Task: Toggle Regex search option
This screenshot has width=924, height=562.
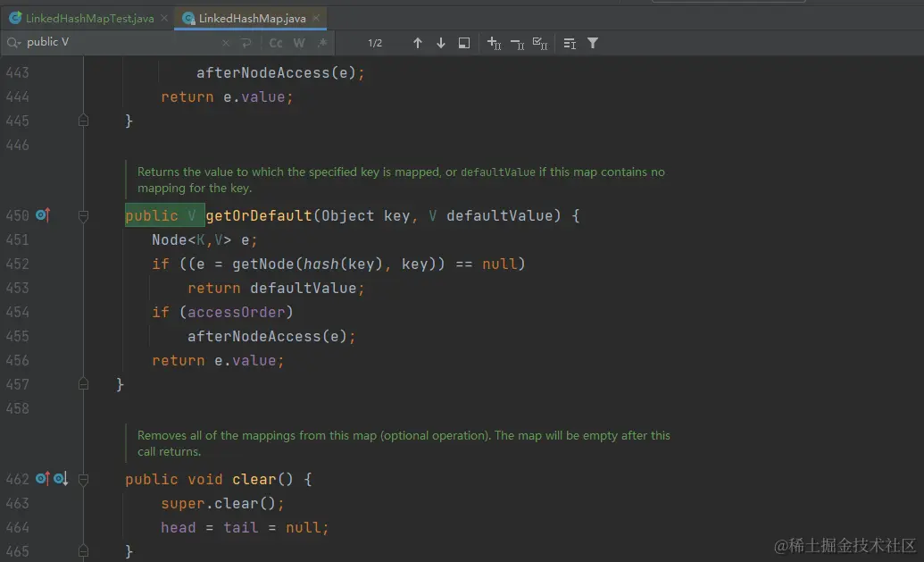Action: [x=322, y=43]
